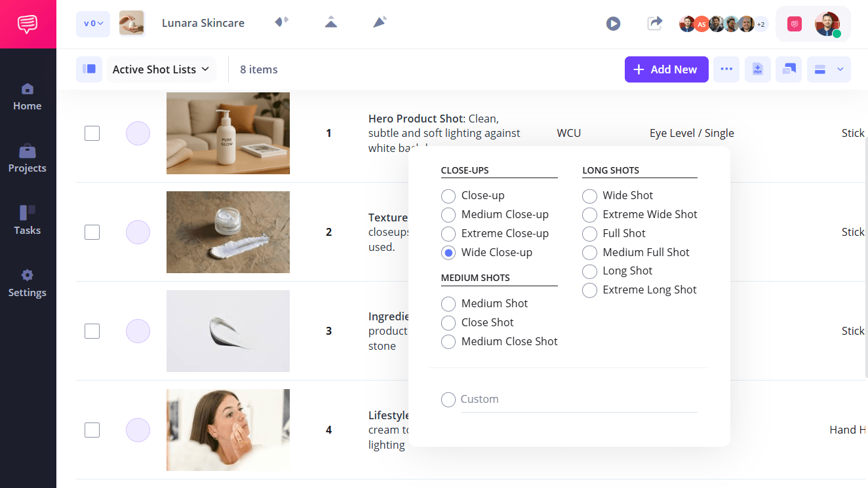This screenshot has height=488, width=868.
Task: Select the Close-up radio option
Action: tap(448, 196)
